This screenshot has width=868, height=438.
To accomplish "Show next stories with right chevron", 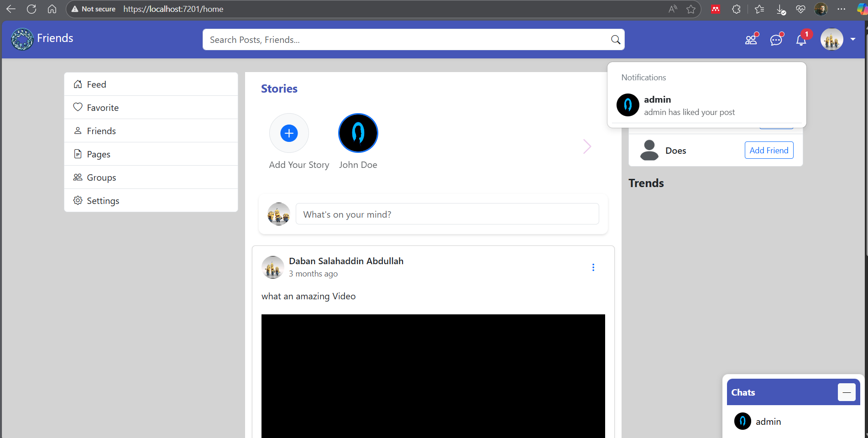I will 587,146.
